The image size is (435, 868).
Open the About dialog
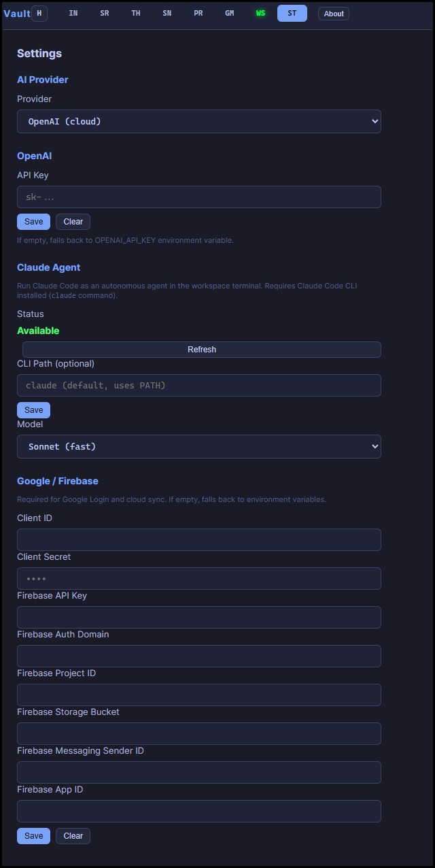point(333,13)
